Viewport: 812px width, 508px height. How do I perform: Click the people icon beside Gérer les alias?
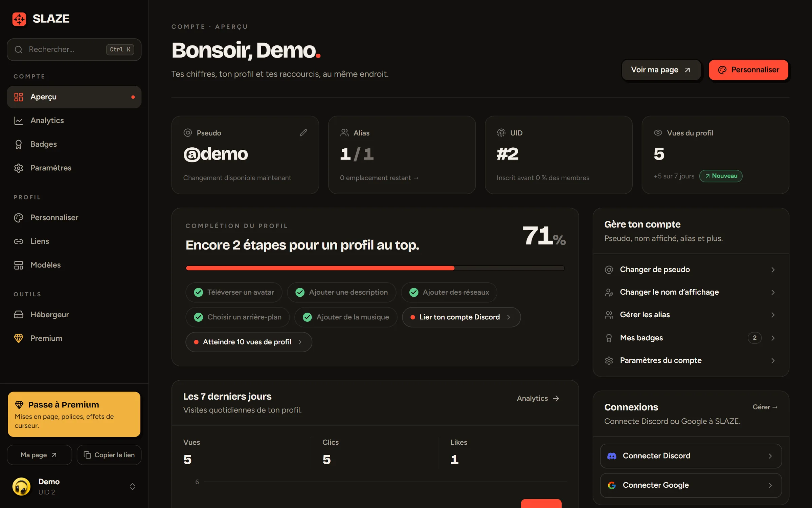tap(609, 315)
